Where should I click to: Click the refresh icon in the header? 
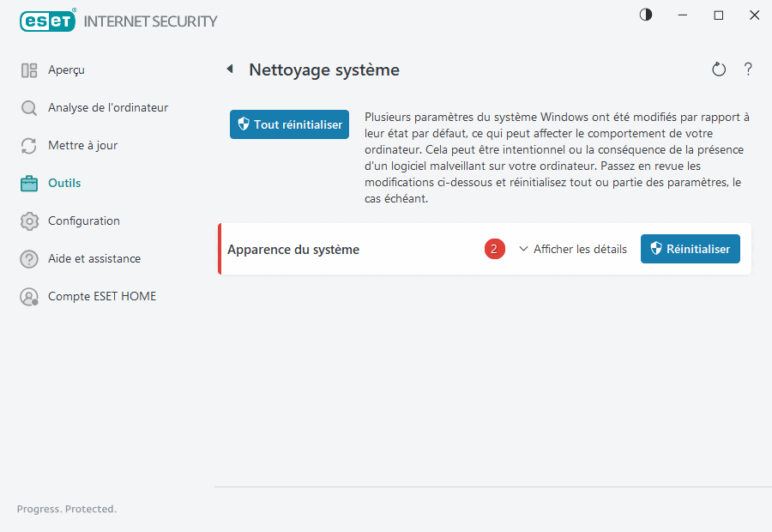click(719, 69)
